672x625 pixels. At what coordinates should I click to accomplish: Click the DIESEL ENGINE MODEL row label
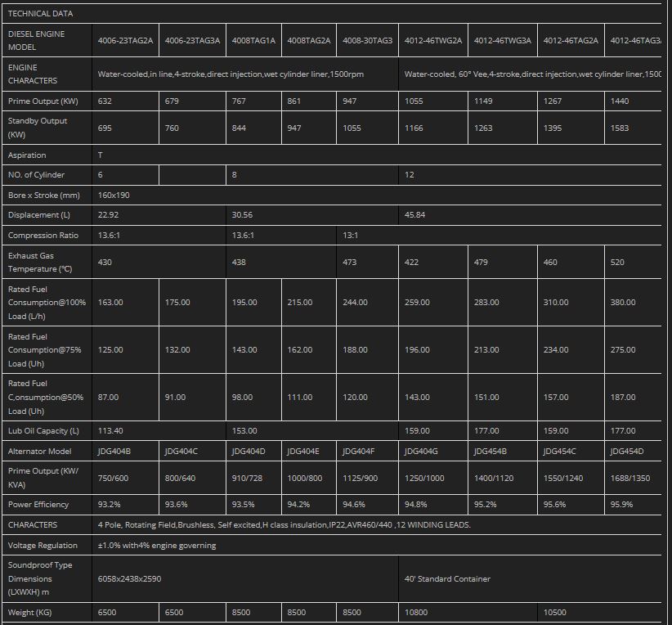(36, 40)
